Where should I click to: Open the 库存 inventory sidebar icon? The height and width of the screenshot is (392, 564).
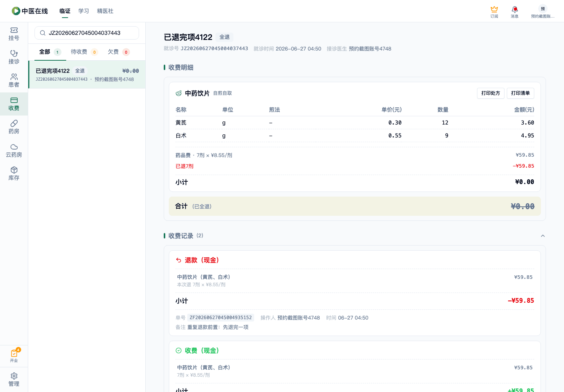[x=14, y=173]
